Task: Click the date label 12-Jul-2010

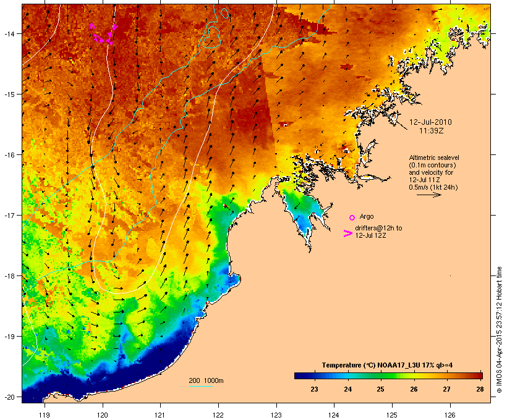Action: click(430, 122)
